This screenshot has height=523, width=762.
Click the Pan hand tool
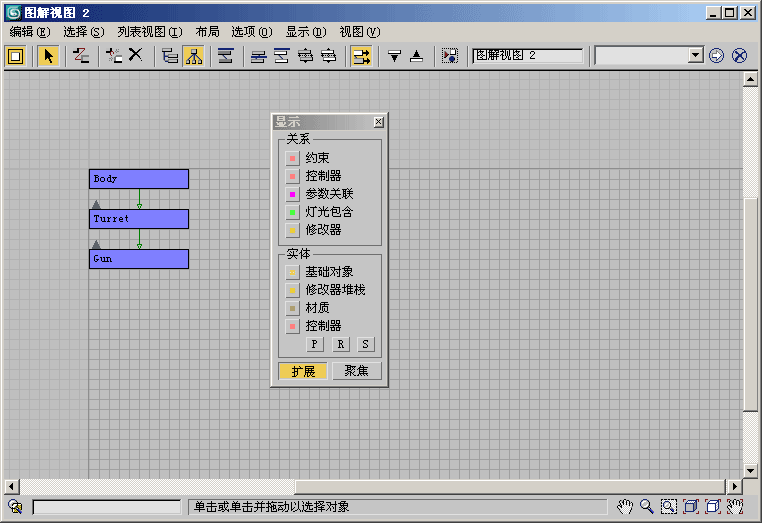[x=625, y=507]
